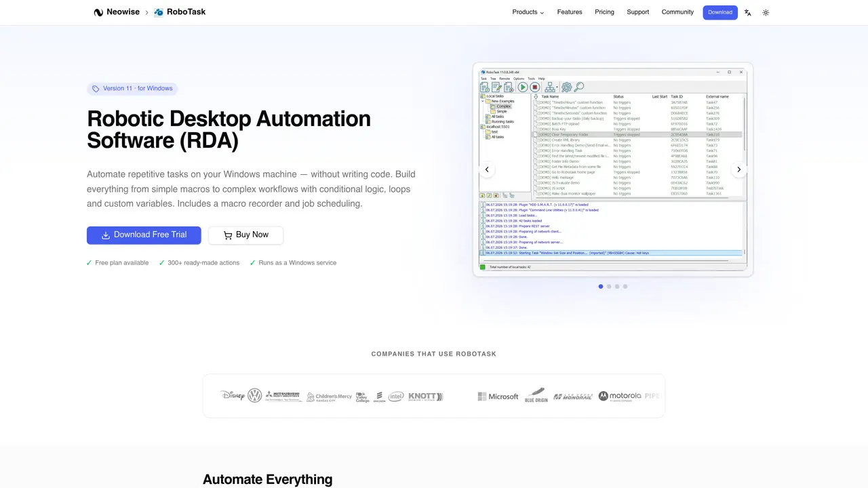868x488 pixels.
Task: Toggle the light/dark theme sun icon
Action: tap(766, 12)
